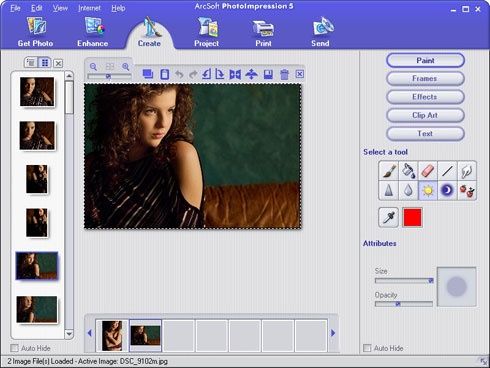Open the View menu
The width and height of the screenshot is (490, 368).
[x=60, y=8]
